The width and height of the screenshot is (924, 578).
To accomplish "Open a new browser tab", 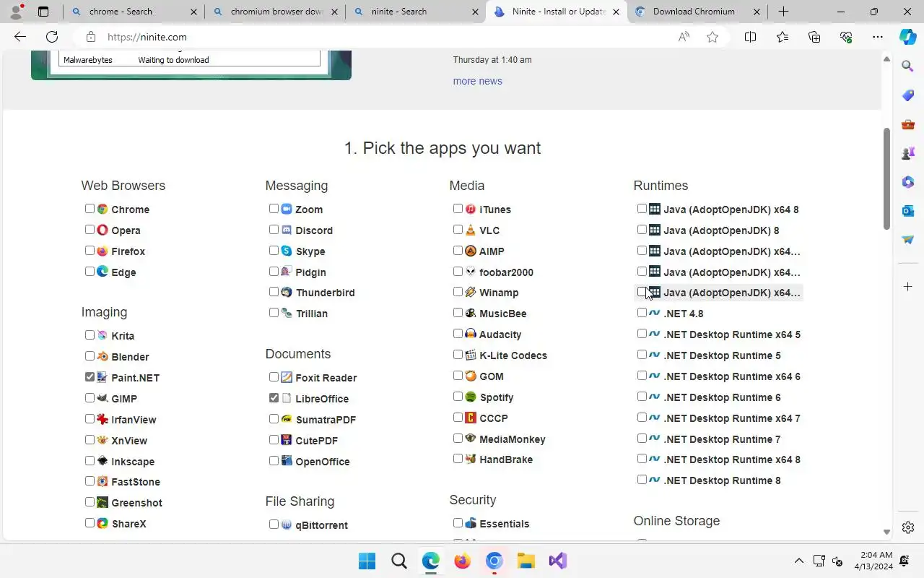I will 783,12.
